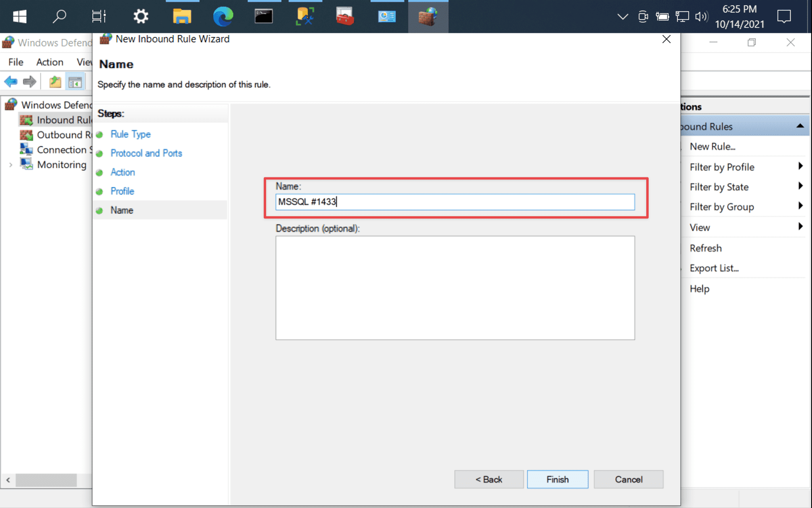Click the Description optional text area
Viewport: 812px width, 508px height.
[455, 287]
